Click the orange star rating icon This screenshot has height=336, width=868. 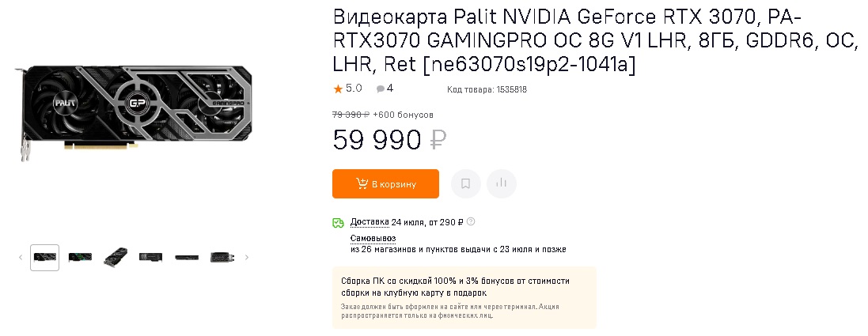coord(338,89)
